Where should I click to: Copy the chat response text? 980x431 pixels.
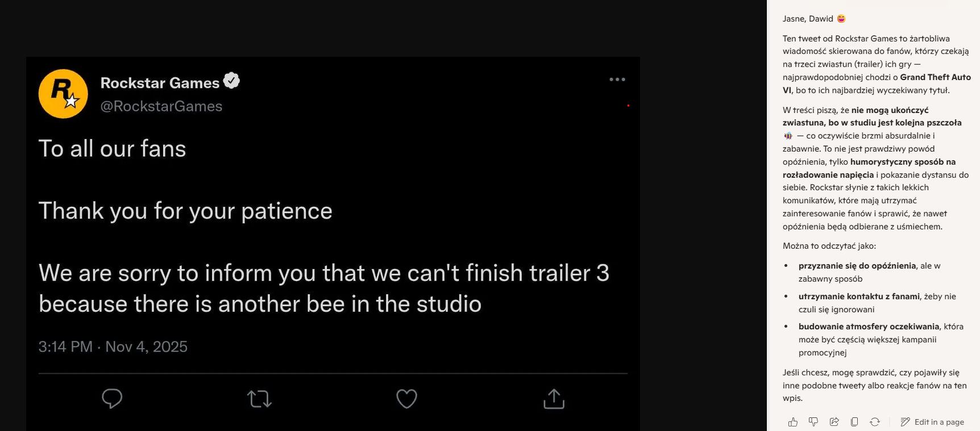854,422
